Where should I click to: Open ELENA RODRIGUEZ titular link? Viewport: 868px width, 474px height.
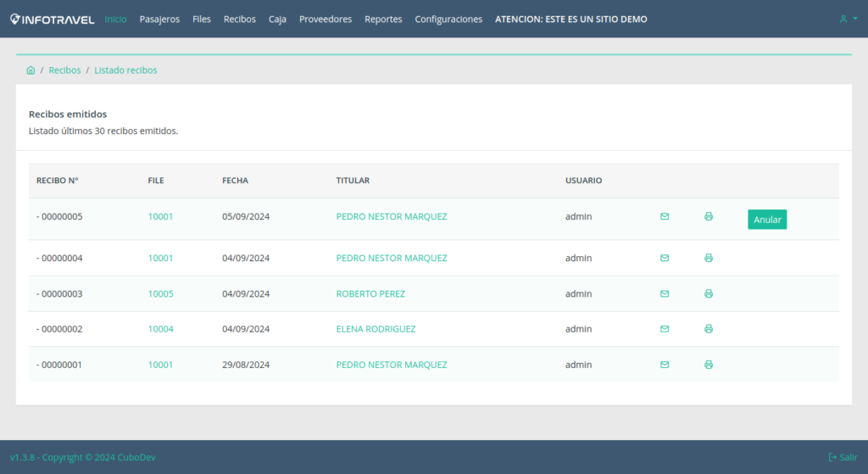pyautogui.click(x=376, y=329)
